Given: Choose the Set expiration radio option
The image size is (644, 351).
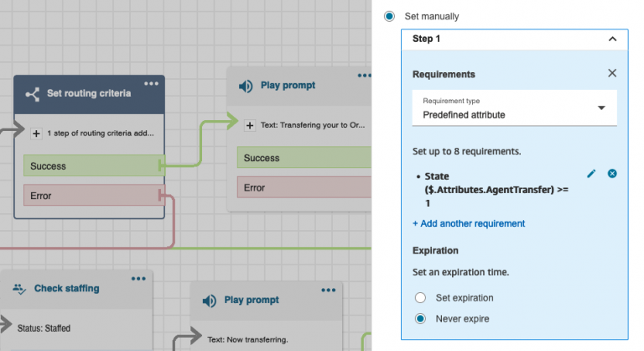Looking at the screenshot, I should [x=420, y=298].
